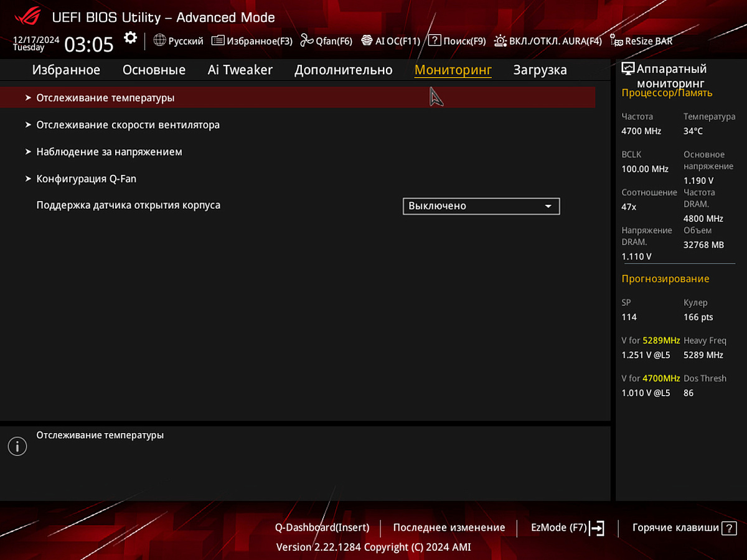Click the SP value 114

[x=629, y=317]
